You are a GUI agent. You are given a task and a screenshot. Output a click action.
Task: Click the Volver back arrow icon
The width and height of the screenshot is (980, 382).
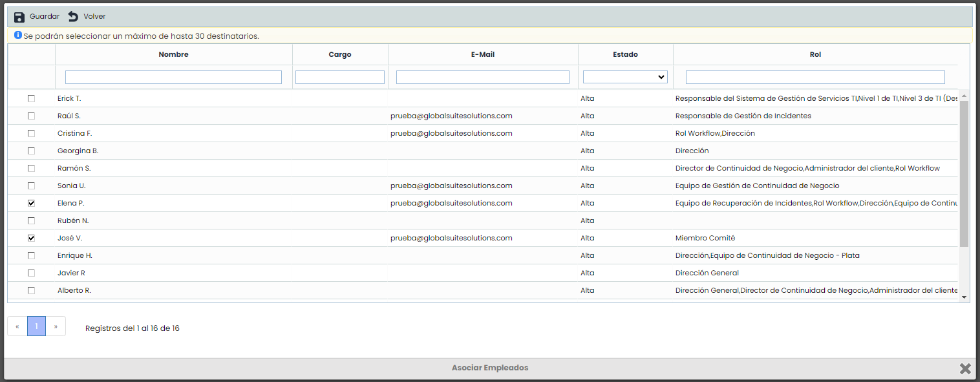click(73, 17)
